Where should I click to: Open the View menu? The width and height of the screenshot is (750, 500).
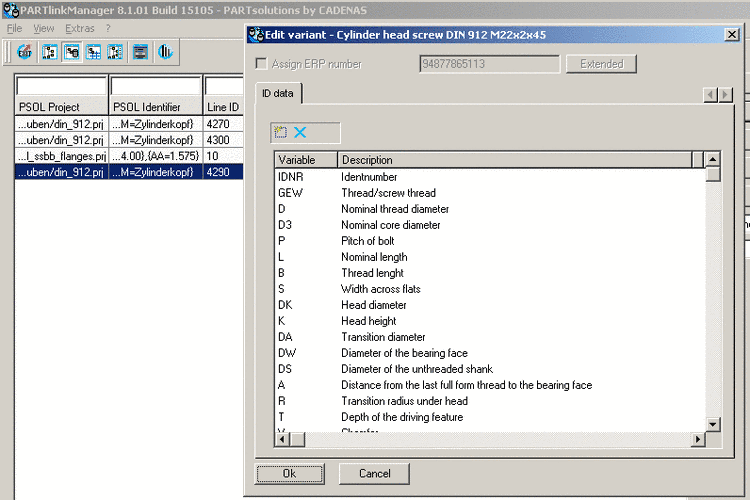[44, 28]
